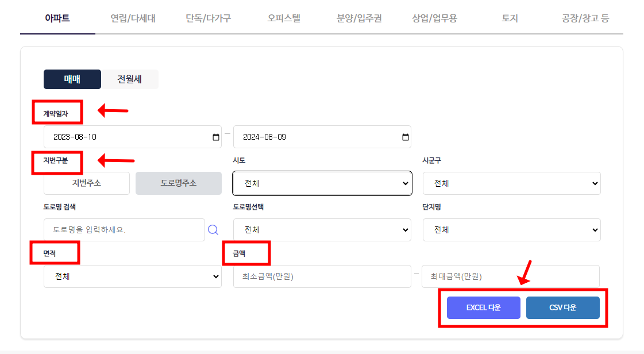Click the magnifier icon next to 도로명 검색
The width and height of the screenshot is (644, 354).
(213, 229)
